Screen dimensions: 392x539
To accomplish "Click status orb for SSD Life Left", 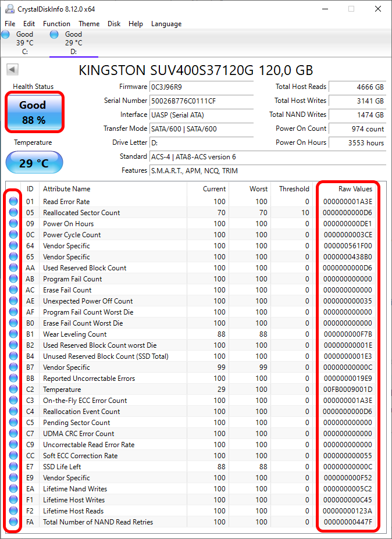I will pos(13,466).
